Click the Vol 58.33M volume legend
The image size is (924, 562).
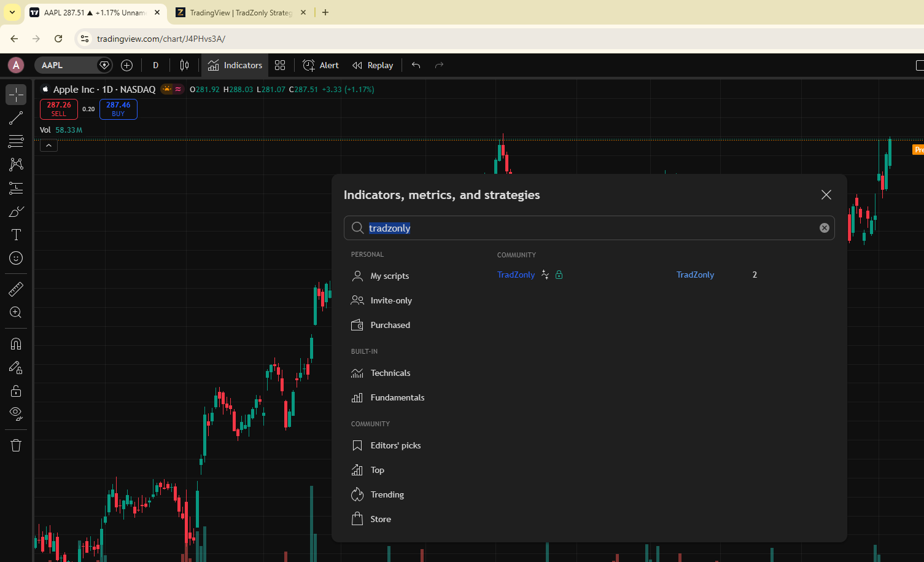(x=61, y=130)
